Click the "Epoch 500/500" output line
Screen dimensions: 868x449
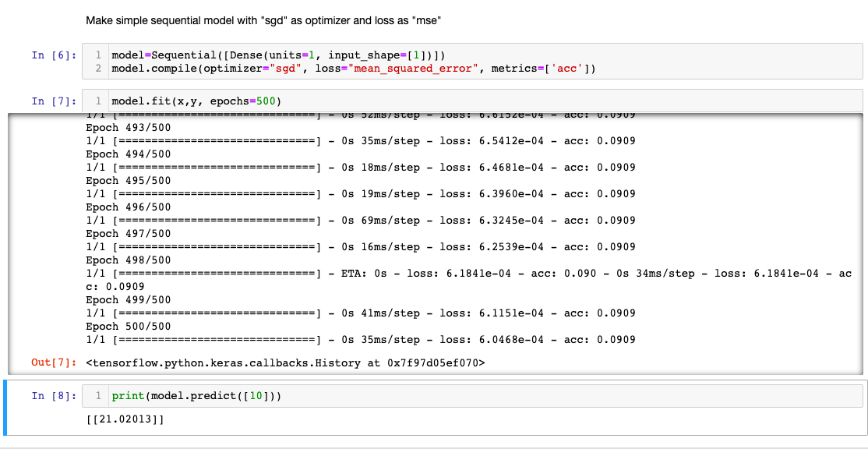(x=128, y=326)
